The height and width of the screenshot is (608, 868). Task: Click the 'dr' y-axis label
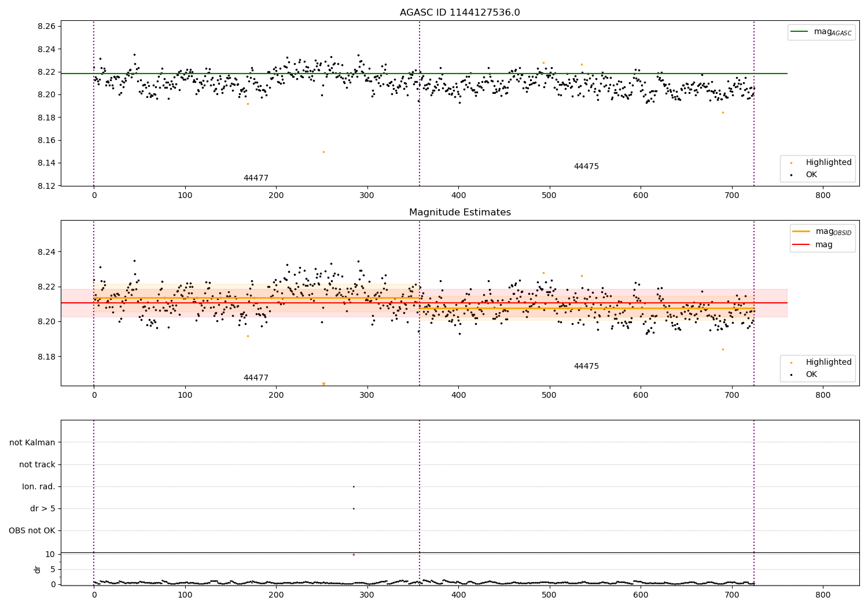(38, 569)
